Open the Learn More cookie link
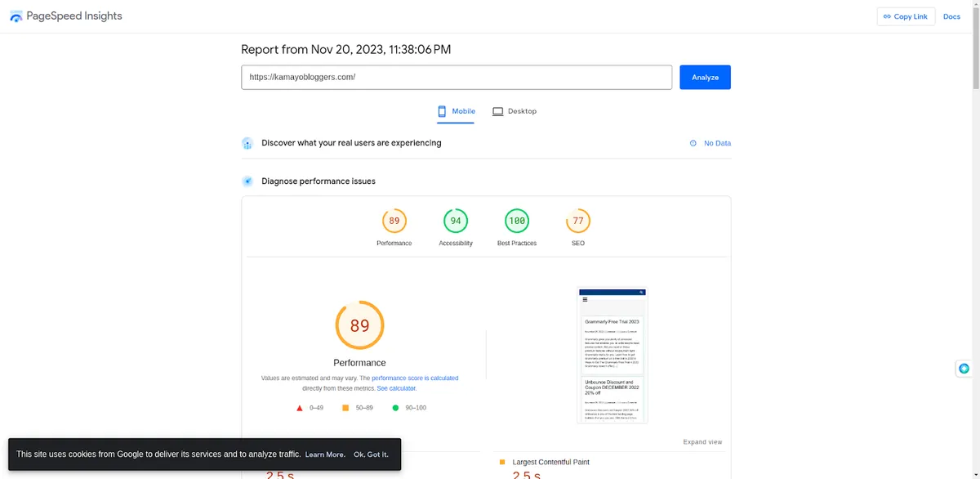This screenshot has height=479, width=980. (325, 454)
